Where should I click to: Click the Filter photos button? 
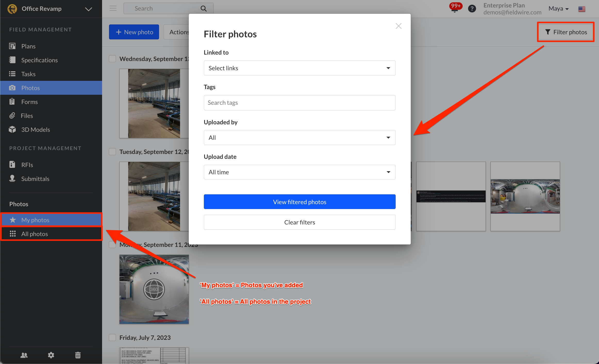(566, 32)
